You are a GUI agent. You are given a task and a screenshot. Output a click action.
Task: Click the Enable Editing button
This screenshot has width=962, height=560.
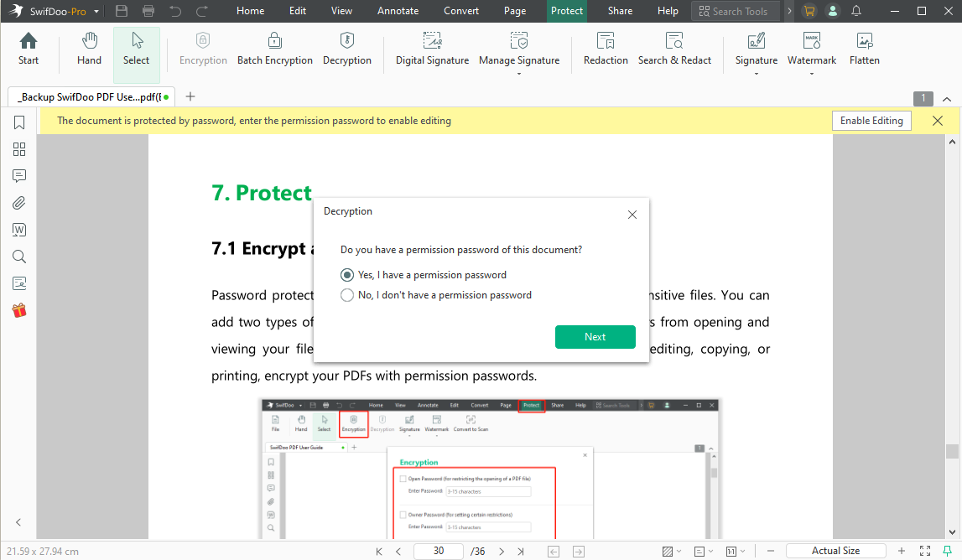(871, 121)
